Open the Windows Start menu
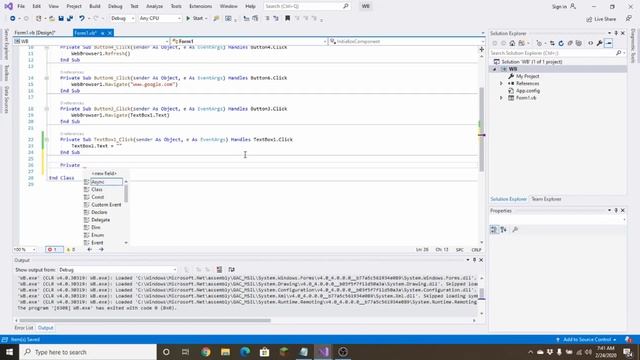The height and width of the screenshot is (360, 640). (x=9, y=352)
